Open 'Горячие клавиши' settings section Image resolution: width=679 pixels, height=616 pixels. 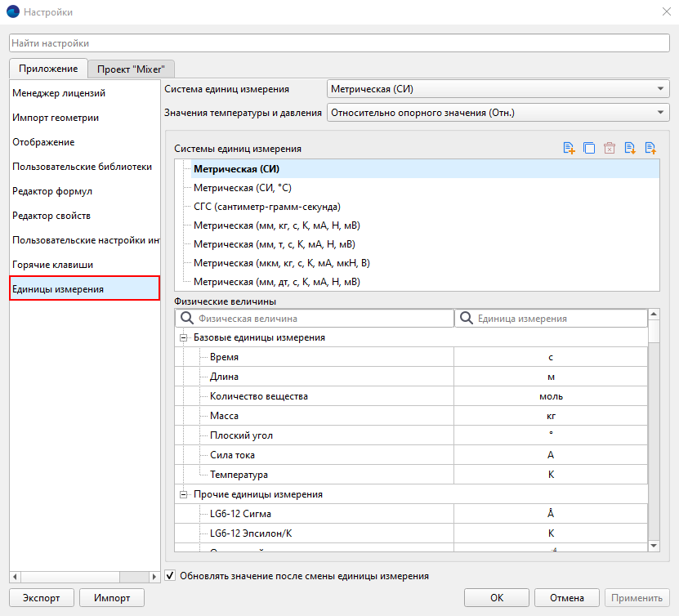[x=52, y=265]
